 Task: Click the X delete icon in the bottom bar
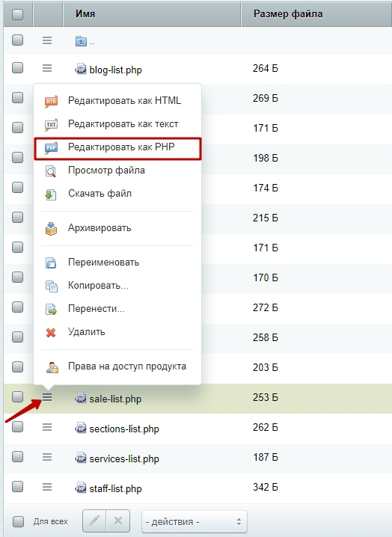(118, 521)
